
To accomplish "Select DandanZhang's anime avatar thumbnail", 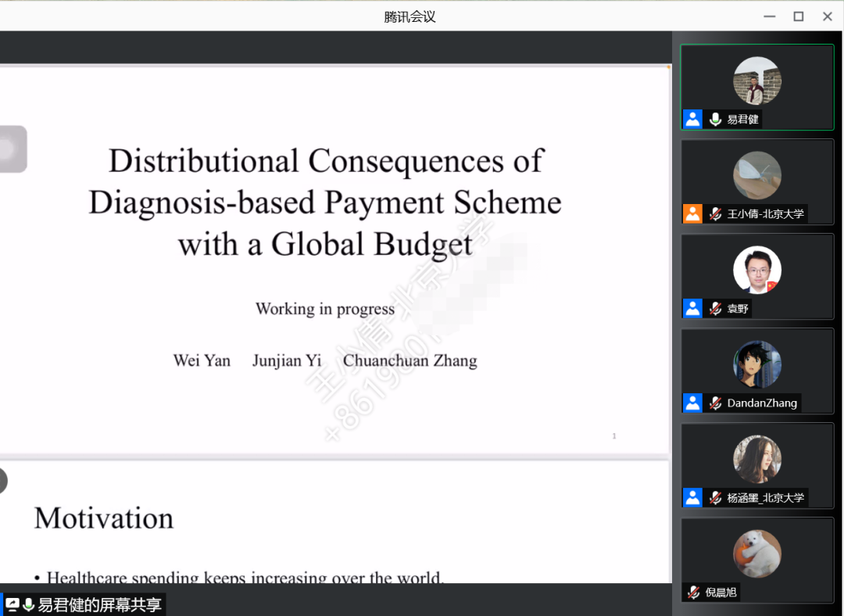I will tap(756, 365).
